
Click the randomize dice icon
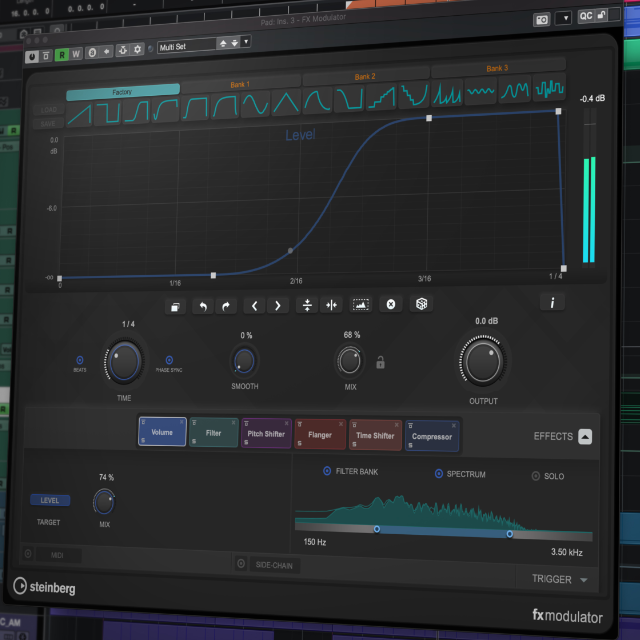[x=421, y=304]
